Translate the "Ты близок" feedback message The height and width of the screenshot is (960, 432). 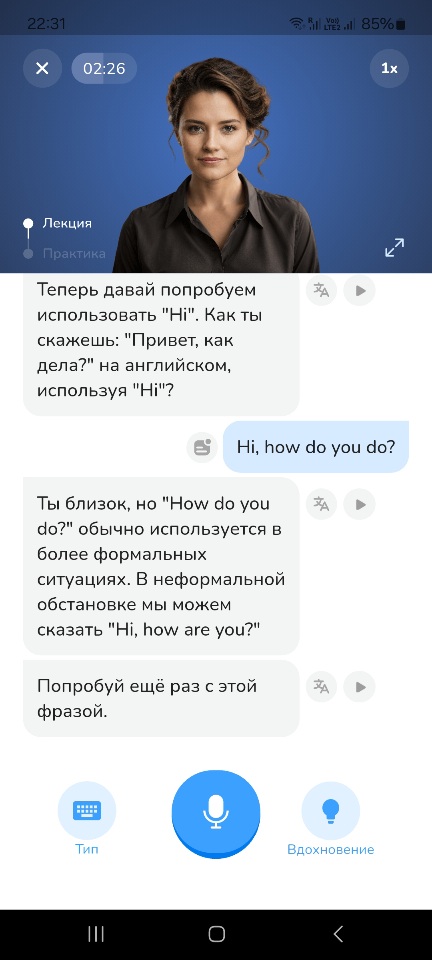coord(321,504)
